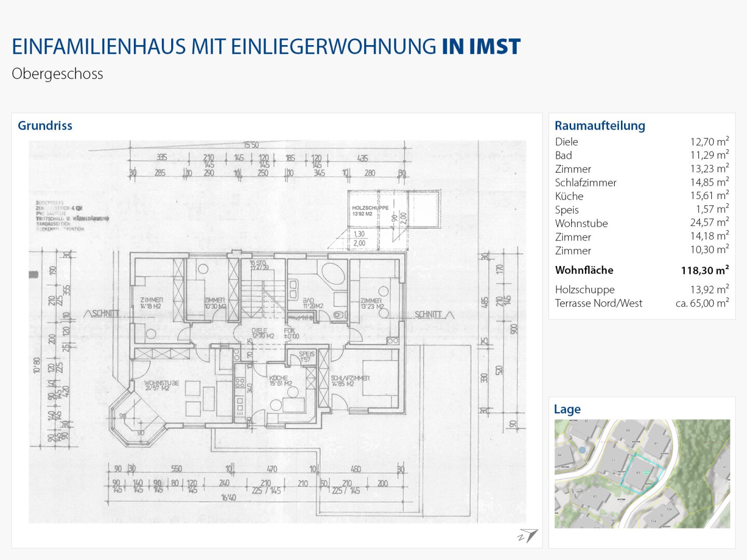Click the 'DIELE 12'70 M2' plan label

click(263, 333)
